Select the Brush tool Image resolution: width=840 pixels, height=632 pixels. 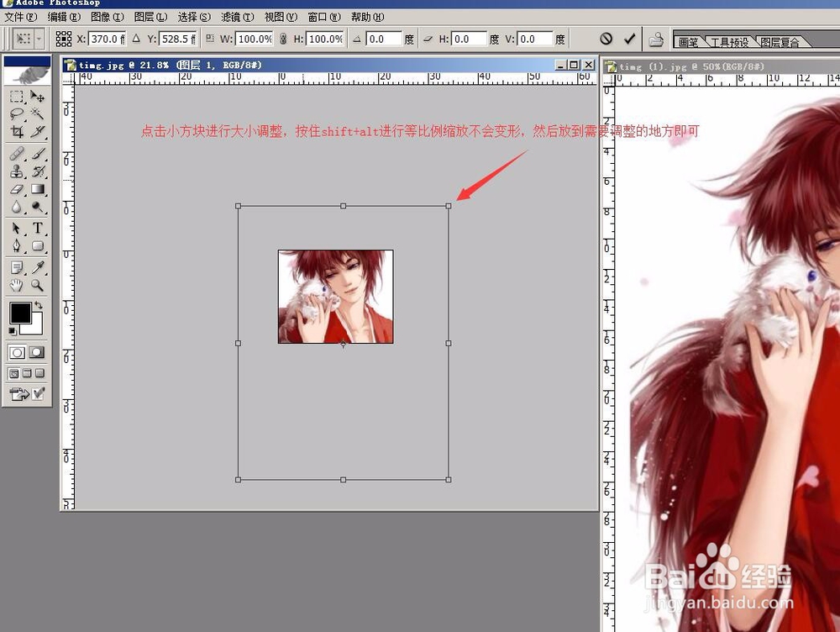(37, 154)
